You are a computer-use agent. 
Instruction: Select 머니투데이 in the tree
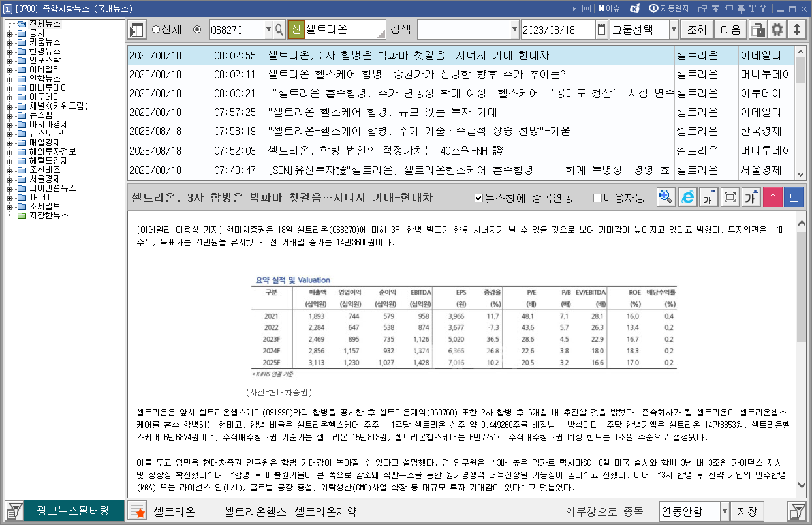point(49,87)
